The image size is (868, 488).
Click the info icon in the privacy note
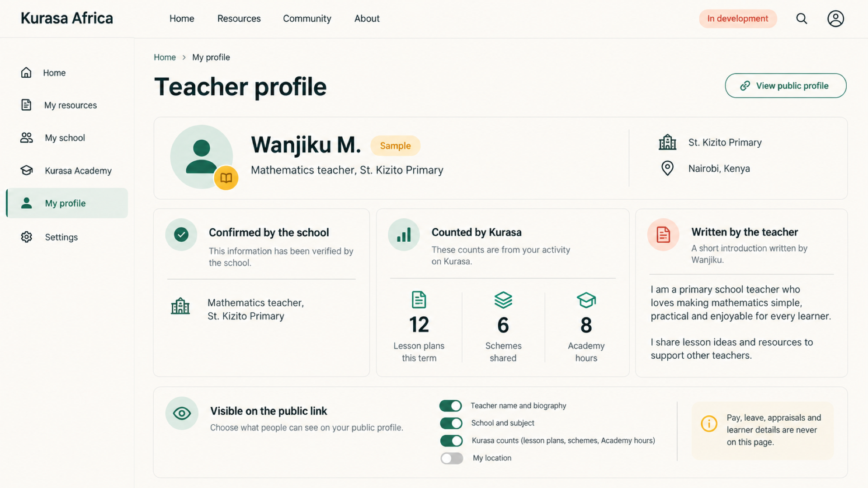(x=709, y=423)
